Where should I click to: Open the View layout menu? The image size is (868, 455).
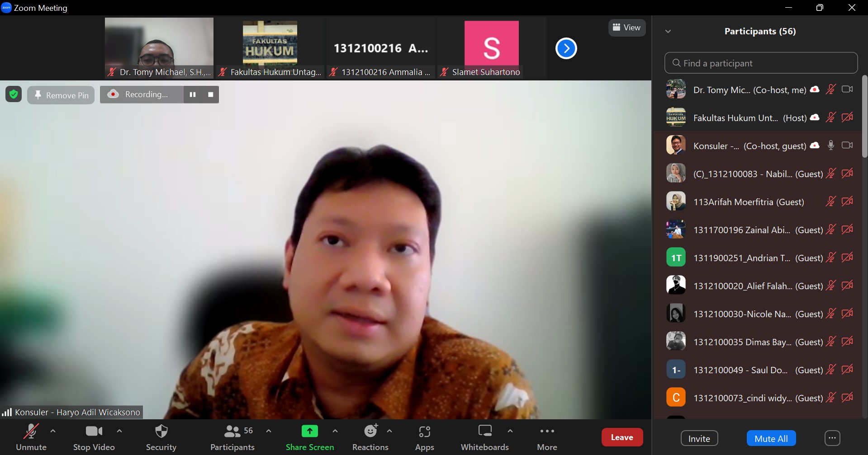pyautogui.click(x=626, y=28)
